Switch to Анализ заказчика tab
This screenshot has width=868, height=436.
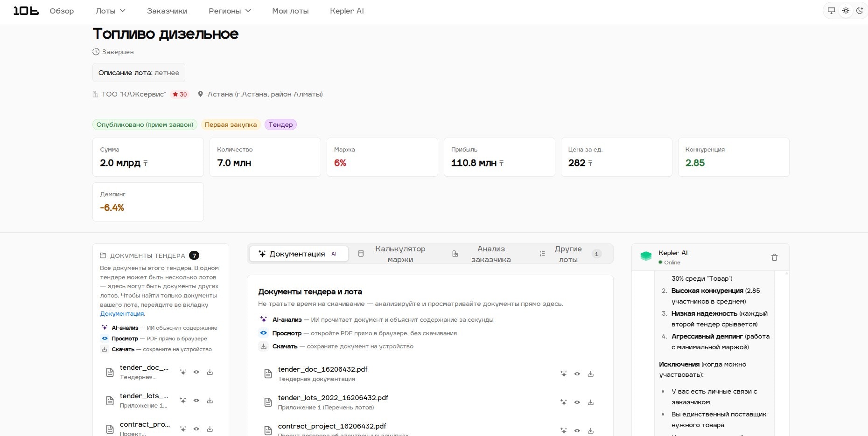[483, 254]
